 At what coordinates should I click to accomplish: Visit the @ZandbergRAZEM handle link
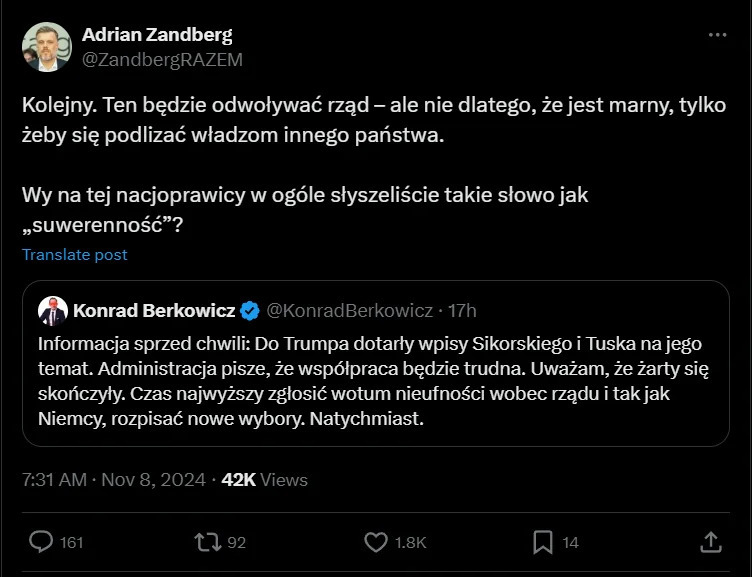click(162, 59)
